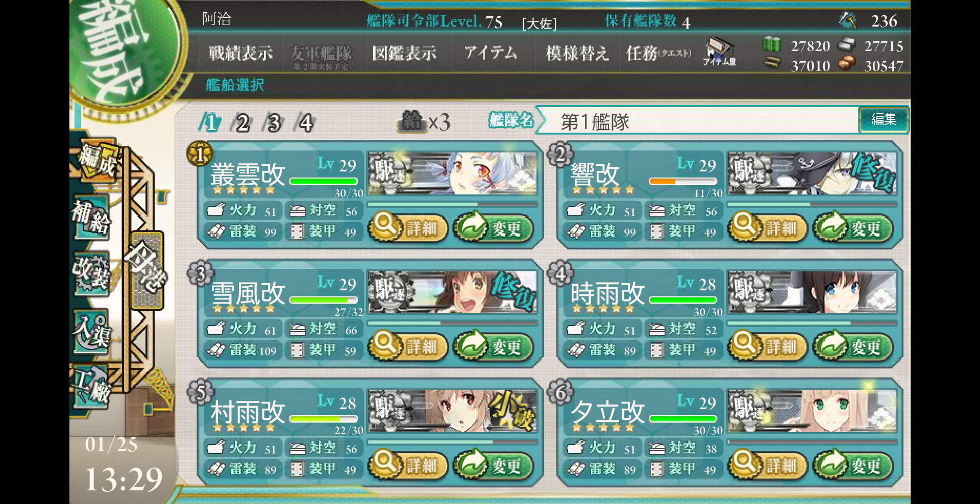
Task: Switch to fleet tab 4
Action: [305, 122]
